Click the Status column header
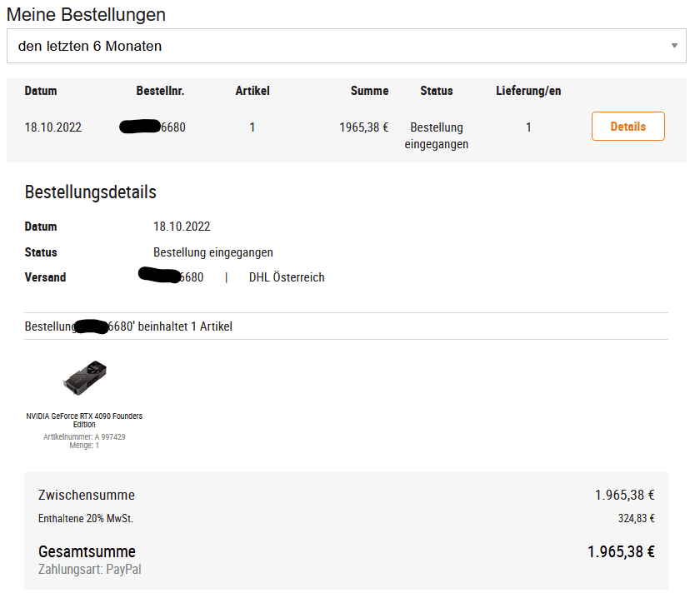The width and height of the screenshot is (700, 598). pos(437,91)
